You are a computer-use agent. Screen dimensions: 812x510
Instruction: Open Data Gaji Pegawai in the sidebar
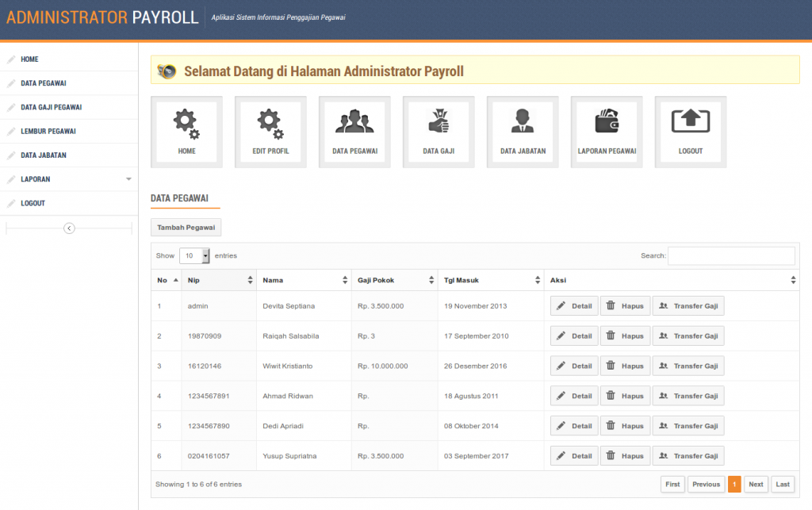52,107
